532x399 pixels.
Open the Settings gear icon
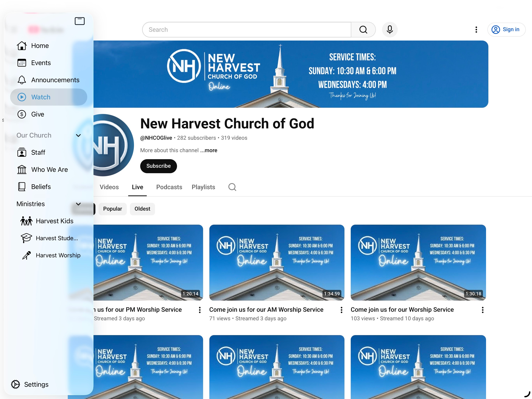pyautogui.click(x=15, y=384)
